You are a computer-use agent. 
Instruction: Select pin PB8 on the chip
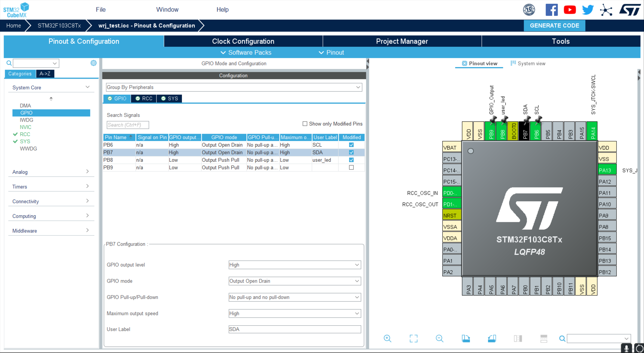(x=501, y=131)
